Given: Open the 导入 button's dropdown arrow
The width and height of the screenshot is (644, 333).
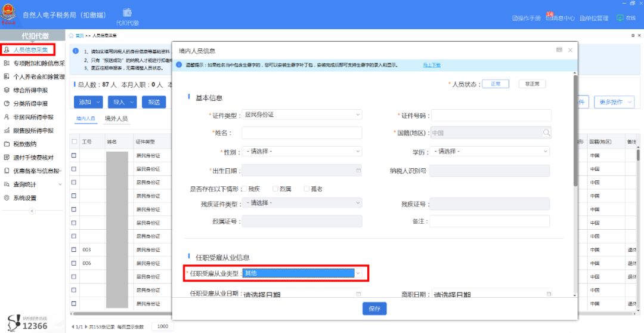Looking at the screenshot, I should 132,102.
